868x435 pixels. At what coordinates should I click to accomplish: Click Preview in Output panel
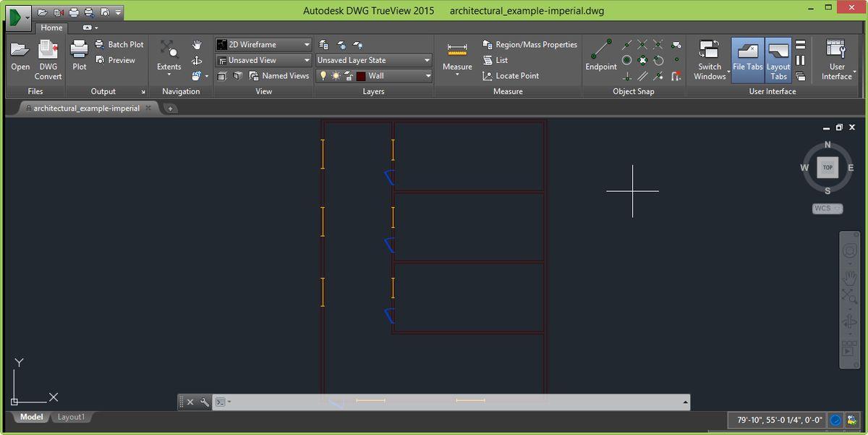click(x=116, y=60)
